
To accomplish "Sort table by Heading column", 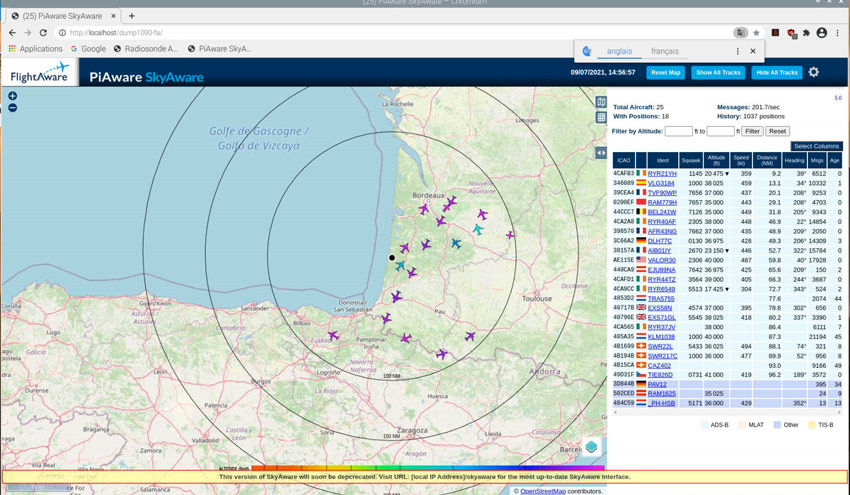I will [x=794, y=160].
